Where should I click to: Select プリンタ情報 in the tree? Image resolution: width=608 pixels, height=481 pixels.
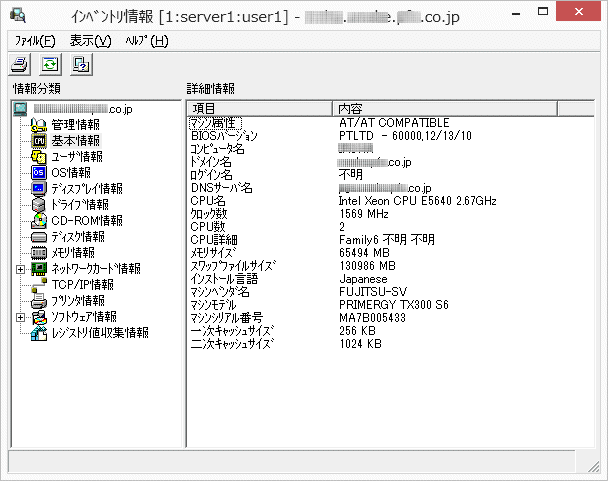tap(78, 301)
